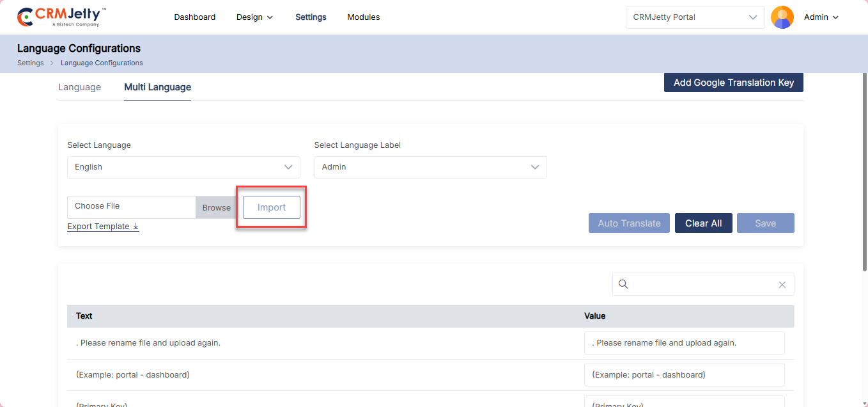Open the Design menu dropdown
The image size is (868, 407).
[254, 17]
